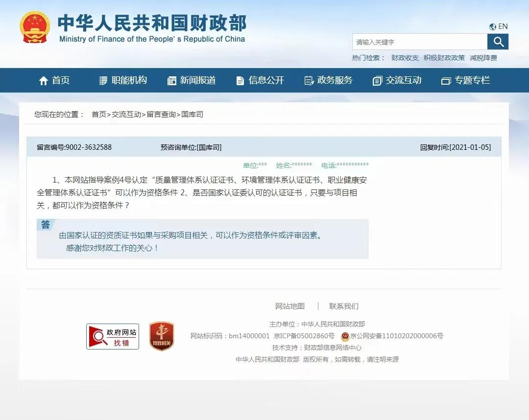
Task: Click the newspaper icon beside 新闻报道
Action: 172,80
